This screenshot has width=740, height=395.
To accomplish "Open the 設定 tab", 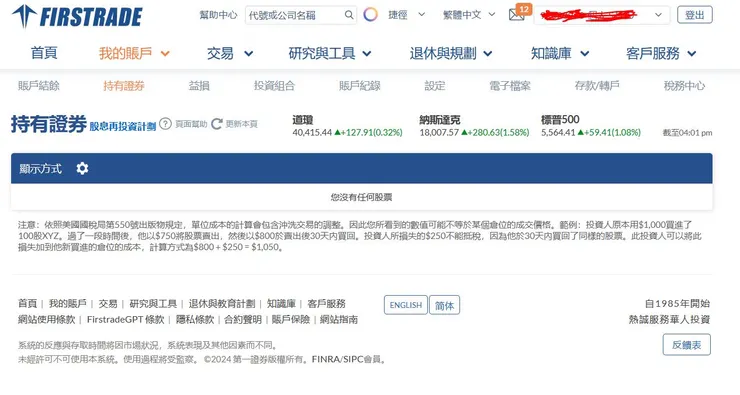I will click(435, 86).
